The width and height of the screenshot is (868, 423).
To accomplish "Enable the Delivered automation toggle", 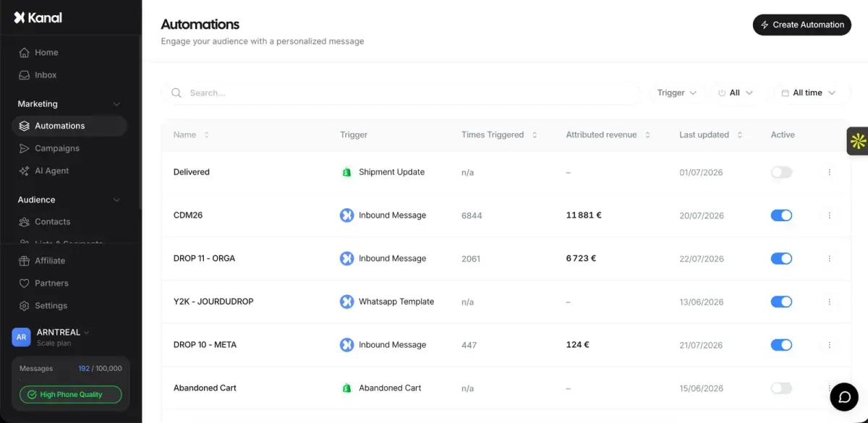I will tap(781, 172).
